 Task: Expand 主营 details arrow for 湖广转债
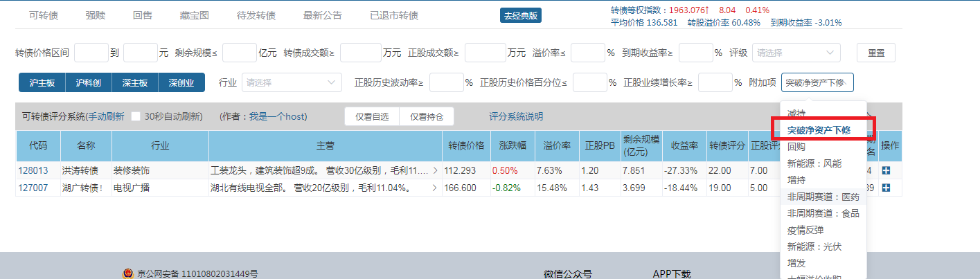pos(435,188)
